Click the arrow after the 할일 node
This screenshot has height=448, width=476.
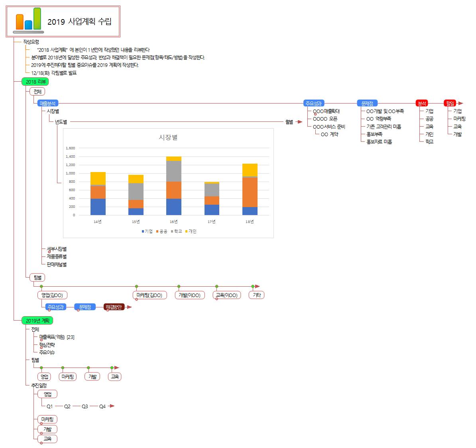pos(460,103)
